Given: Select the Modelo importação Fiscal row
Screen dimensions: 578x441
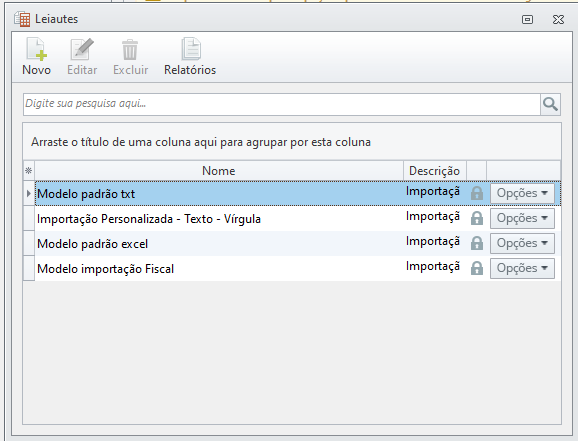Looking at the screenshot, I should coord(292,268).
